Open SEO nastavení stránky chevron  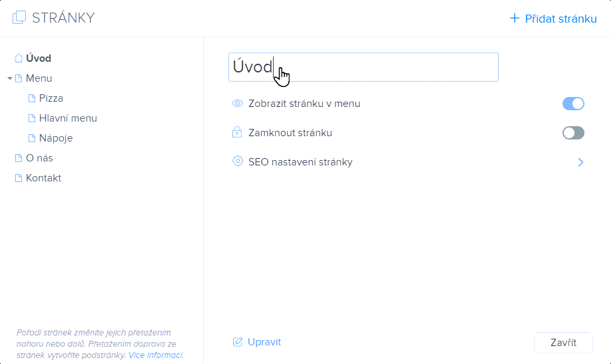pyautogui.click(x=580, y=162)
